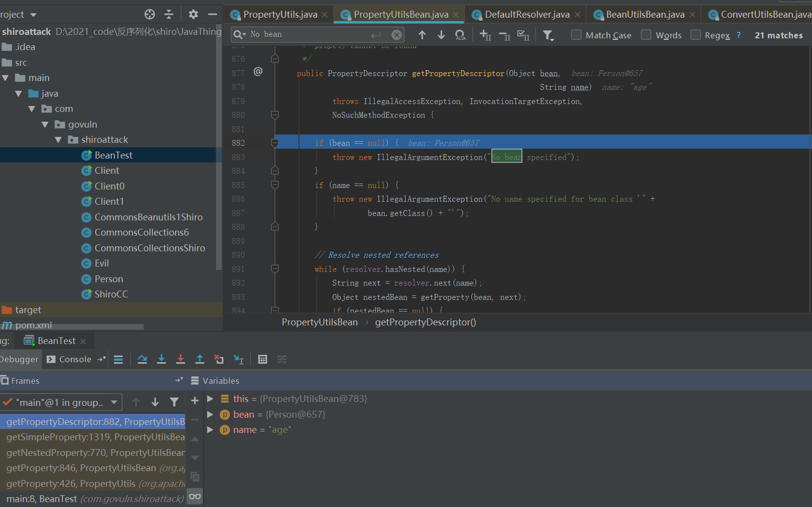Screen dimensions: 812x507
Task: Click the search filter funnel icon
Action: (x=547, y=35)
